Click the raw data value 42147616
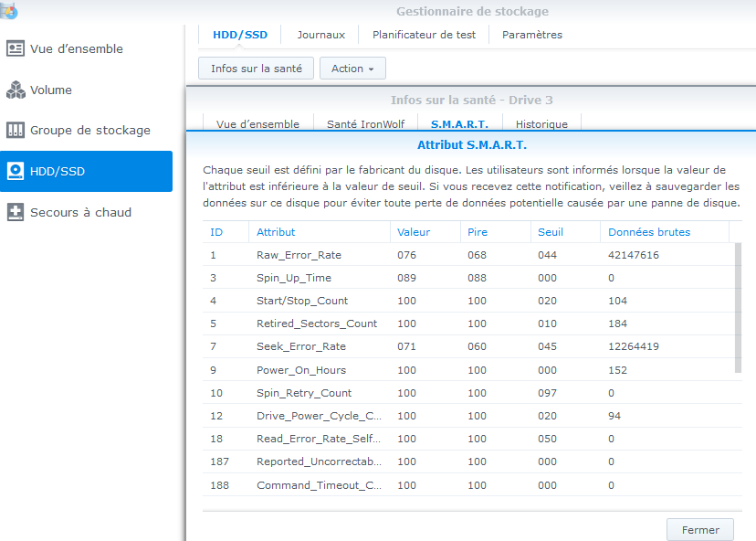Image resolution: width=756 pixels, height=541 pixels. pos(633,255)
